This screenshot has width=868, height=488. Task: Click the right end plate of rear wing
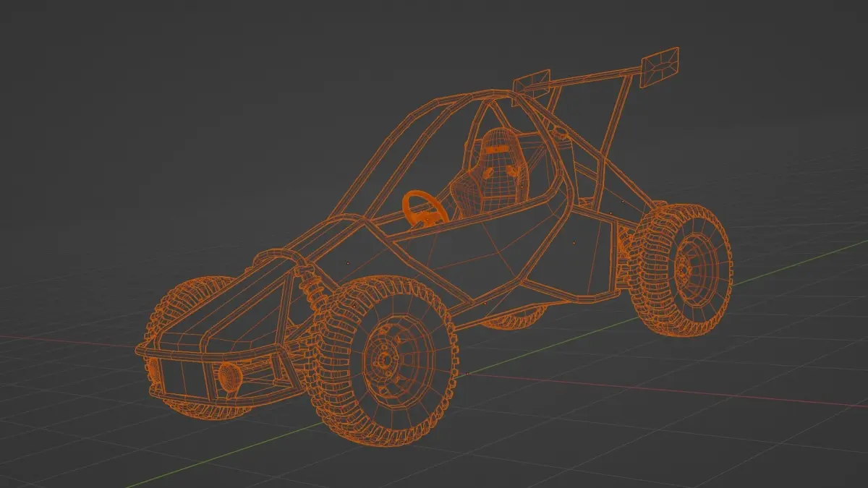pos(659,67)
